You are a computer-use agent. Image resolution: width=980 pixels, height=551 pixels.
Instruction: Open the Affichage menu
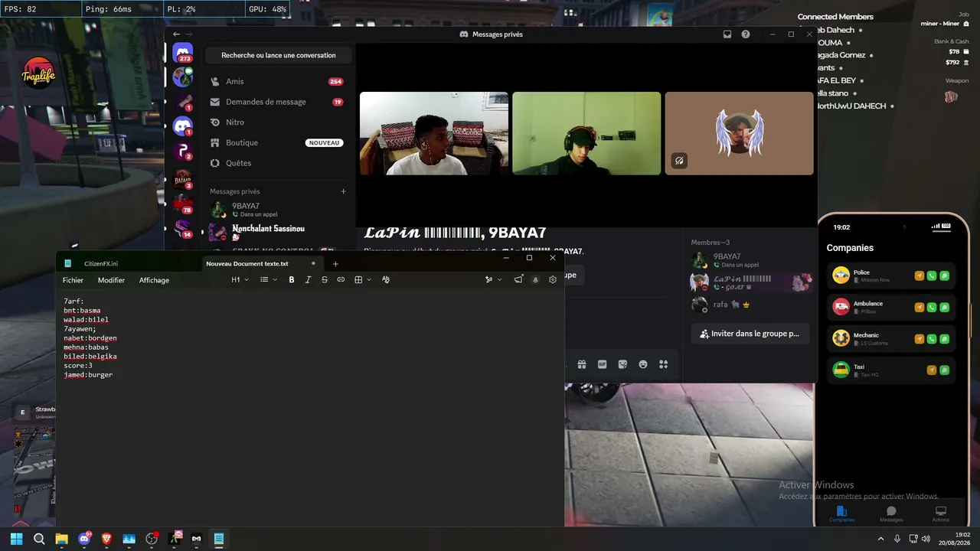pyautogui.click(x=154, y=280)
